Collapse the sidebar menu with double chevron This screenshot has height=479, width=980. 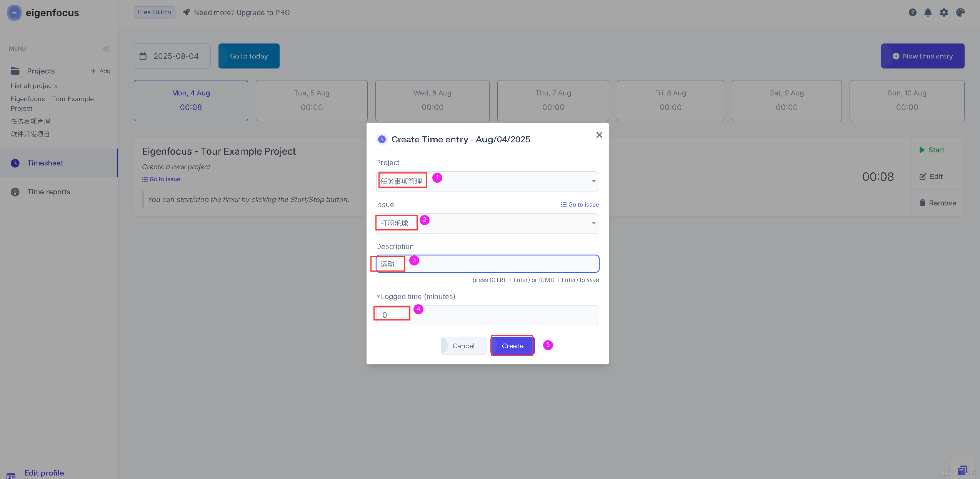click(106, 49)
